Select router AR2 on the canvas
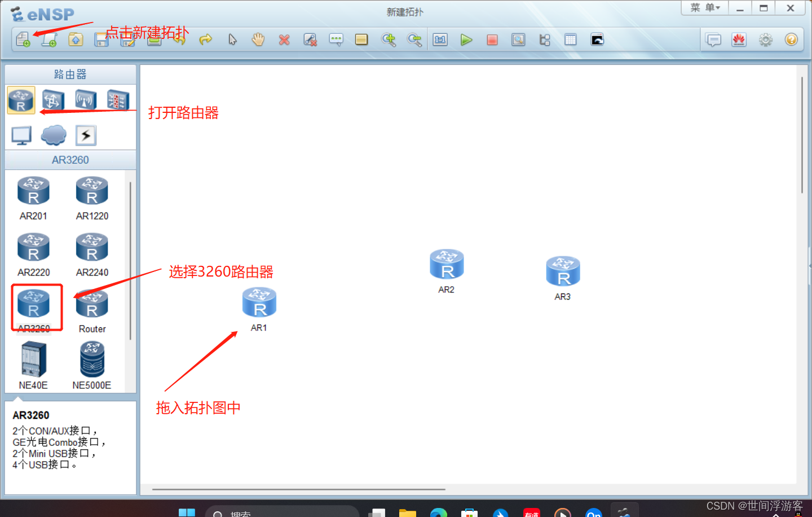This screenshot has height=517, width=812. [x=447, y=264]
